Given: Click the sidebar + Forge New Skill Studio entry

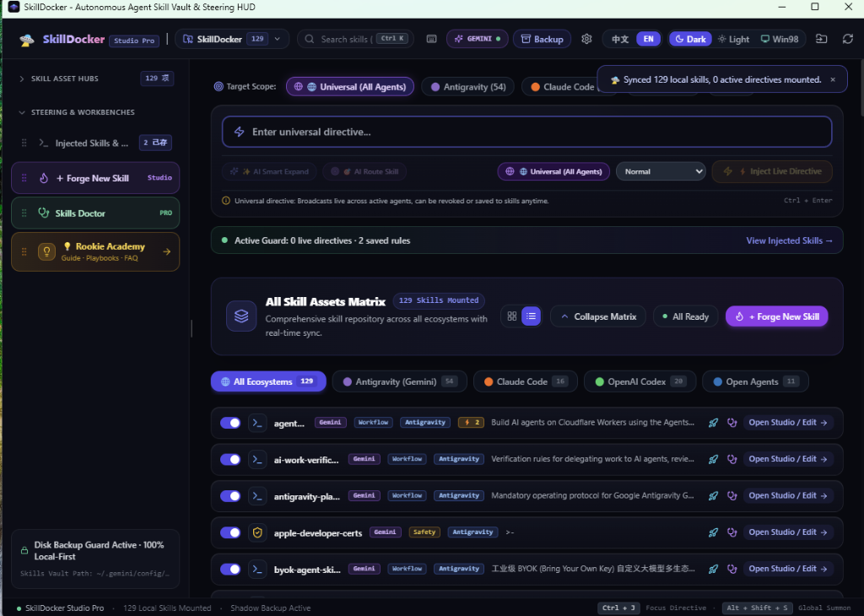Looking at the screenshot, I should pos(95,178).
